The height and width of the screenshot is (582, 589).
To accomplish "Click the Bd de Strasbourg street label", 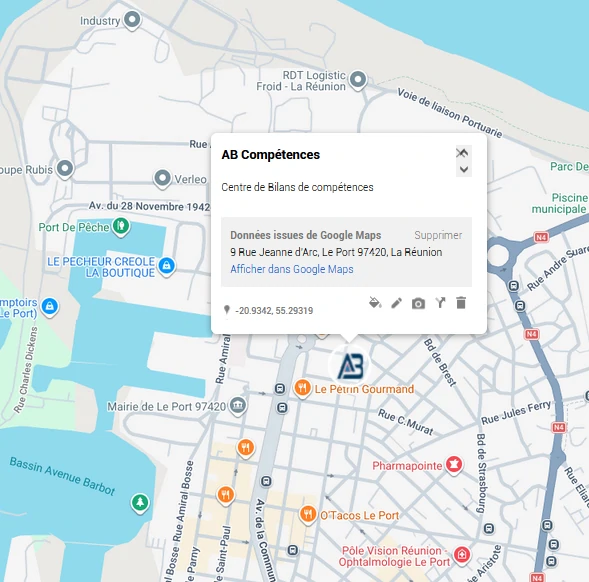I will tap(481, 473).
